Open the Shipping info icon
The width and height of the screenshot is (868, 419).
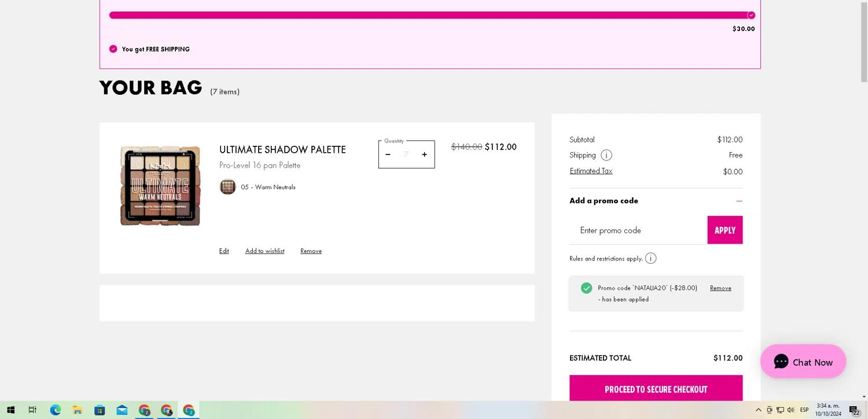coord(606,155)
